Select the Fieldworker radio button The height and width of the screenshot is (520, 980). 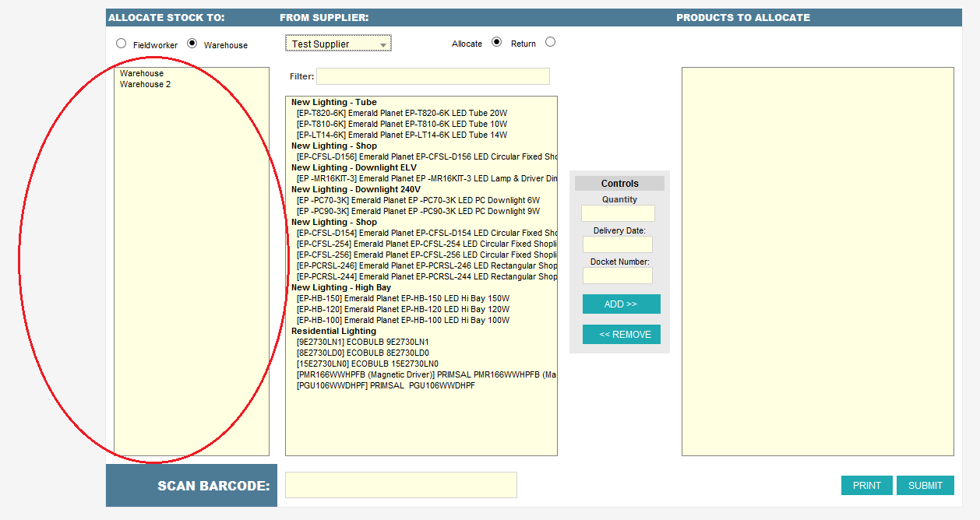(121, 44)
